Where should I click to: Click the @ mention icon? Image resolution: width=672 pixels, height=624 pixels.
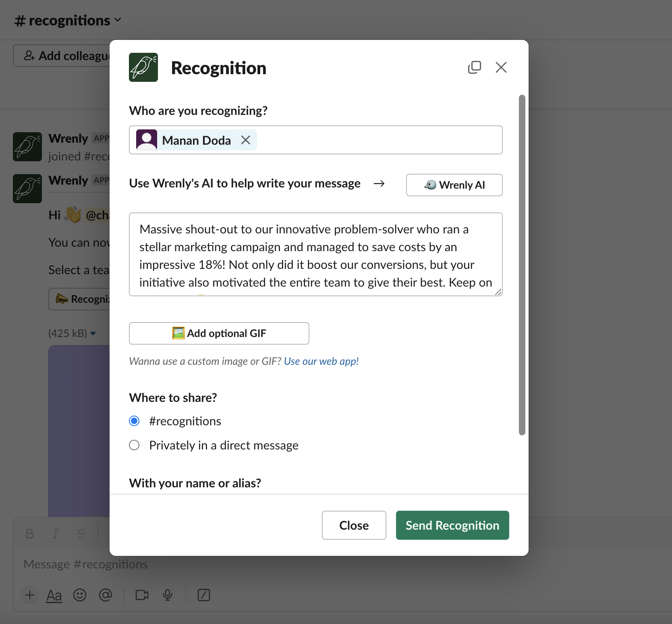tap(106, 595)
